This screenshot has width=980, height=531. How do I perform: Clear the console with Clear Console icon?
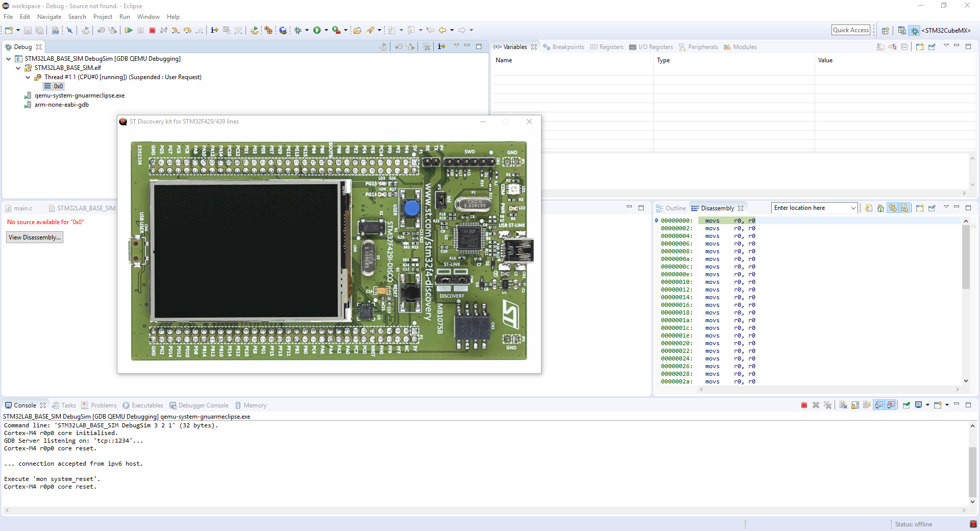point(843,405)
